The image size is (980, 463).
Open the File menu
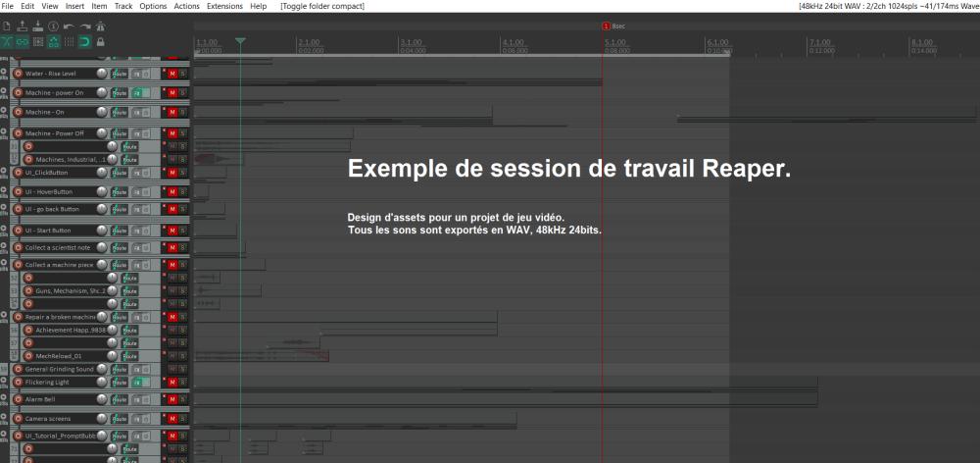[x=8, y=6]
